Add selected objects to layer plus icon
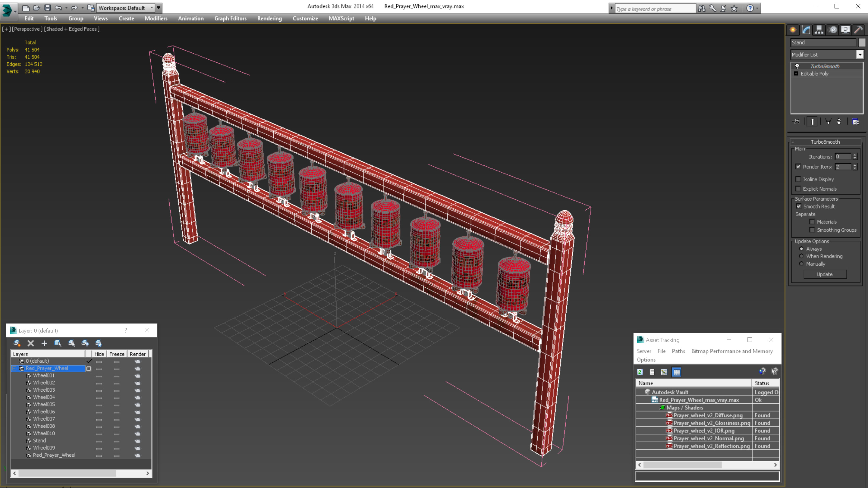This screenshot has height=488, width=868. point(44,343)
